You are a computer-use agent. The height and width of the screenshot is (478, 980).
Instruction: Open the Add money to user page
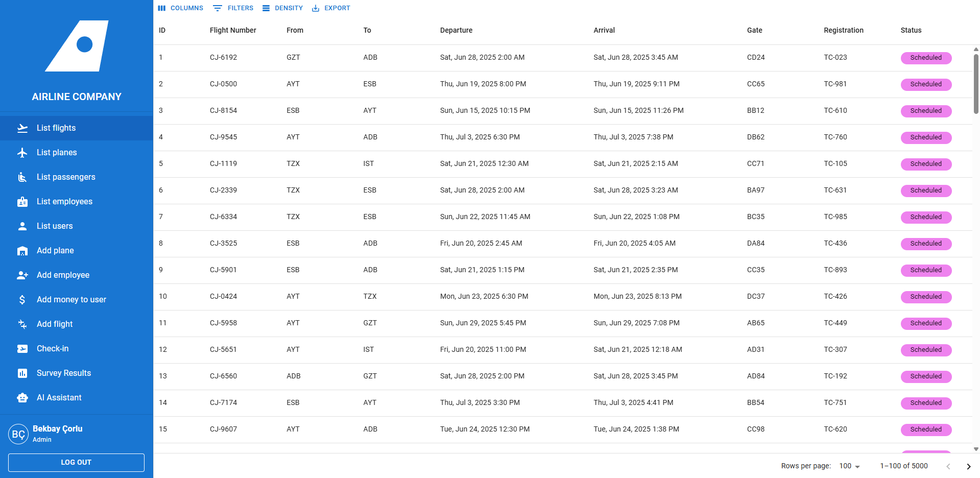coord(71,299)
